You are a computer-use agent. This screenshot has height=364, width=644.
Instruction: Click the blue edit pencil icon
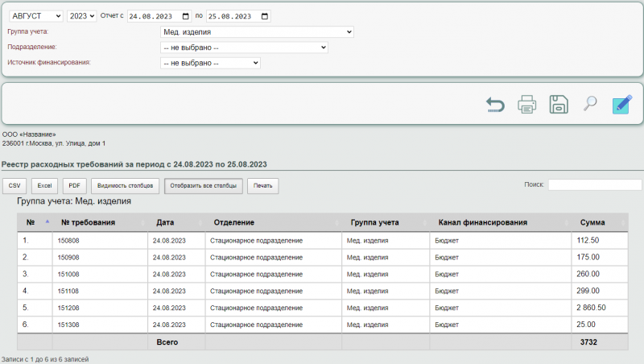[621, 104]
